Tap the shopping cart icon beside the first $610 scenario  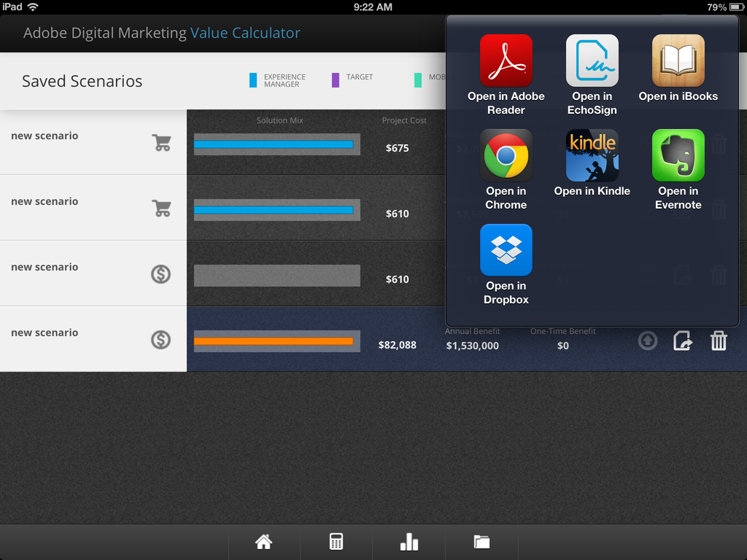161,208
